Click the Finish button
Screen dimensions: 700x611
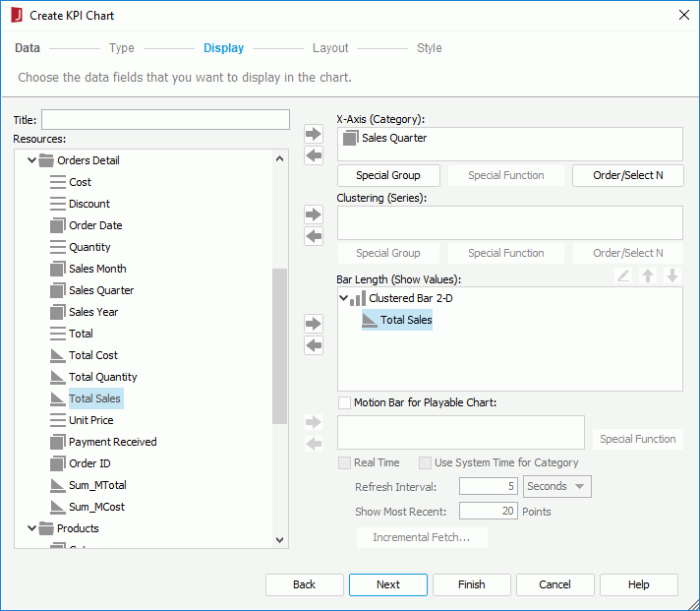pos(472,584)
